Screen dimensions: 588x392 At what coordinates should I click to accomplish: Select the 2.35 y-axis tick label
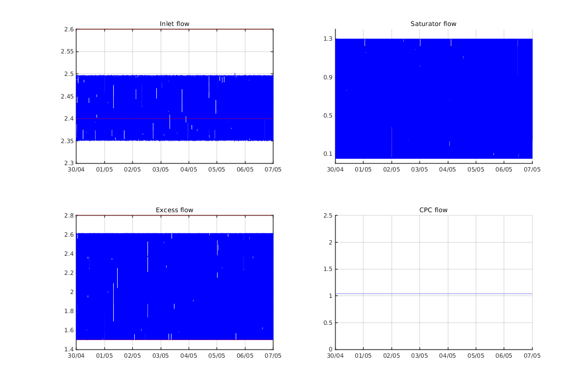[67, 141]
